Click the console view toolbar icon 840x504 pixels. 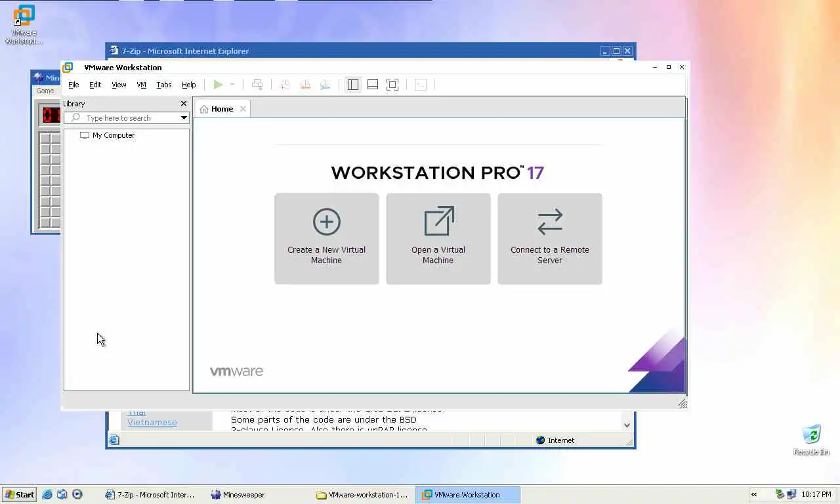[421, 85]
